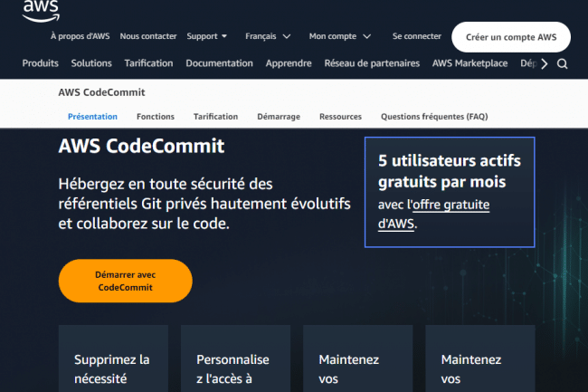The image size is (588, 392).
Task: Click the AWS CodeCommit breadcrumb title
Action: (x=101, y=92)
